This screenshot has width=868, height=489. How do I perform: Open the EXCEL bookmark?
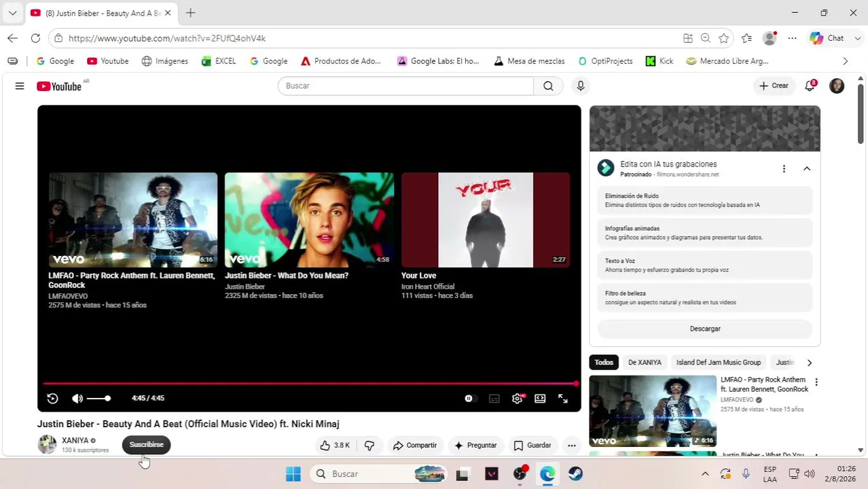(x=219, y=61)
